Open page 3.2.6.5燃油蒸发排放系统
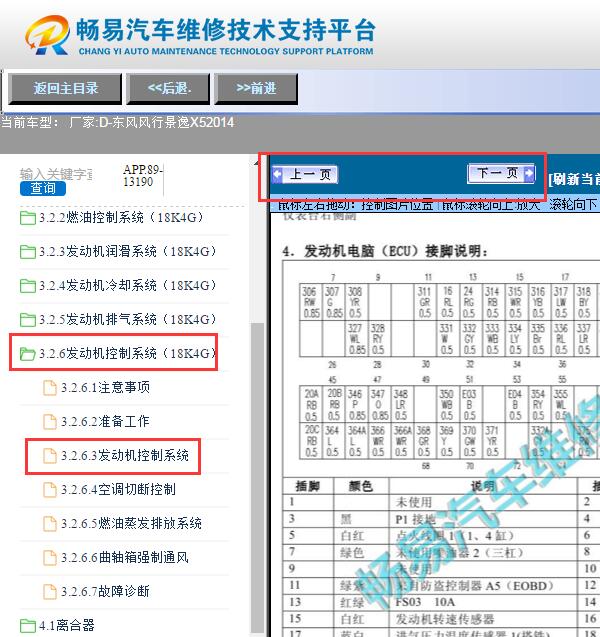Viewport: 600px width, 637px height. (x=131, y=523)
